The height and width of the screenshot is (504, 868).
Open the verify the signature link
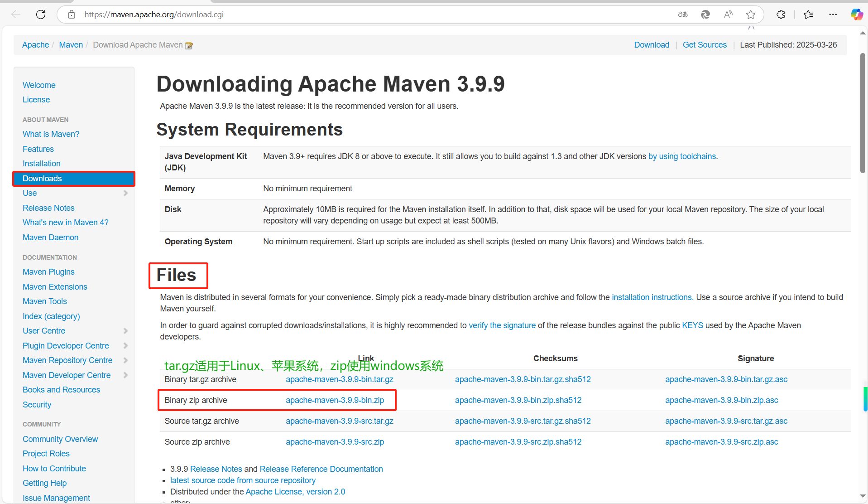pos(502,325)
